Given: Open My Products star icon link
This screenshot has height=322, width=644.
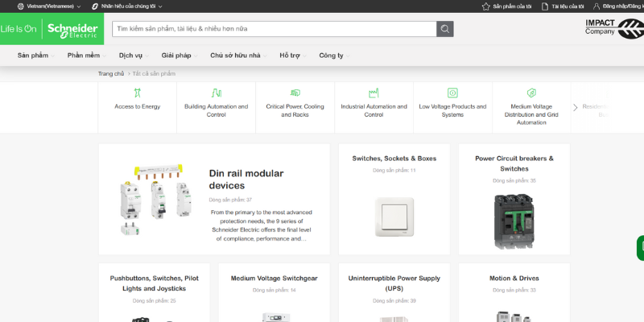Looking at the screenshot, I should point(485,6).
